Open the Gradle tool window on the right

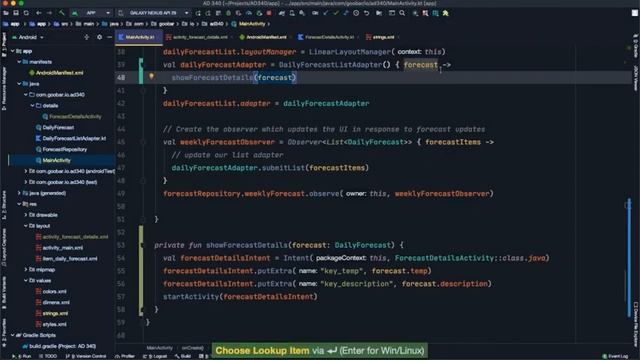click(x=636, y=46)
